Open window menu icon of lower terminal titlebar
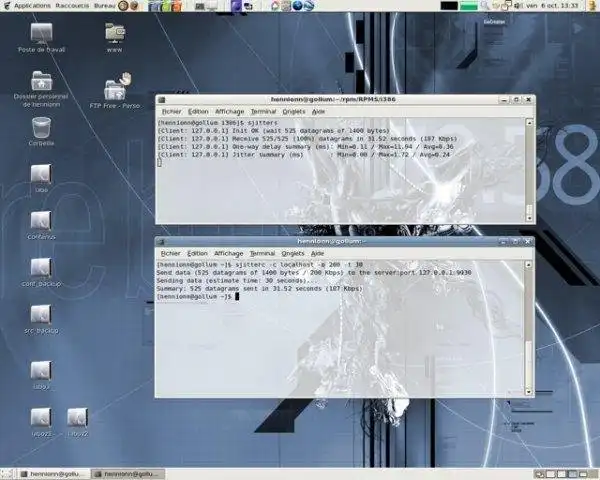The image size is (600, 480). (x=161, y=242)
